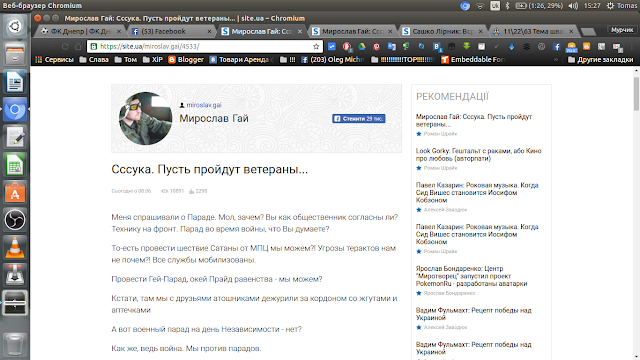Open the Pinterest extension button
Image resolution: width=640 pixels, height=360 pixels.
click(376, 47)
